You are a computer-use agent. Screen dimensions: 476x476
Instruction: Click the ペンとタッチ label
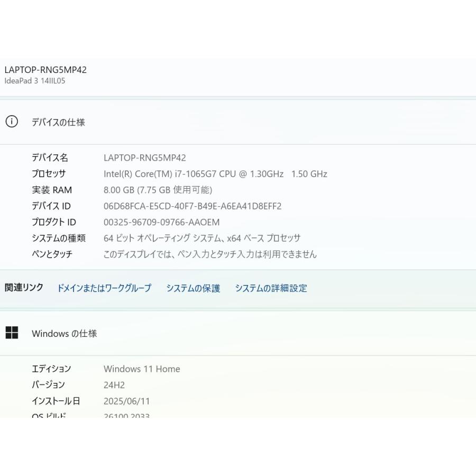(52, 254)
